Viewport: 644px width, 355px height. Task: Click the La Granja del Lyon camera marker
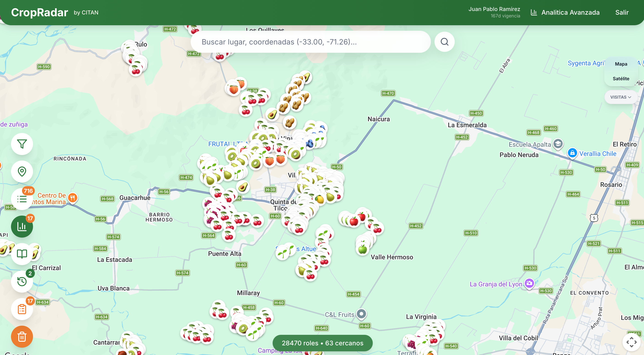pyautogui.click(x=529, y=283)
